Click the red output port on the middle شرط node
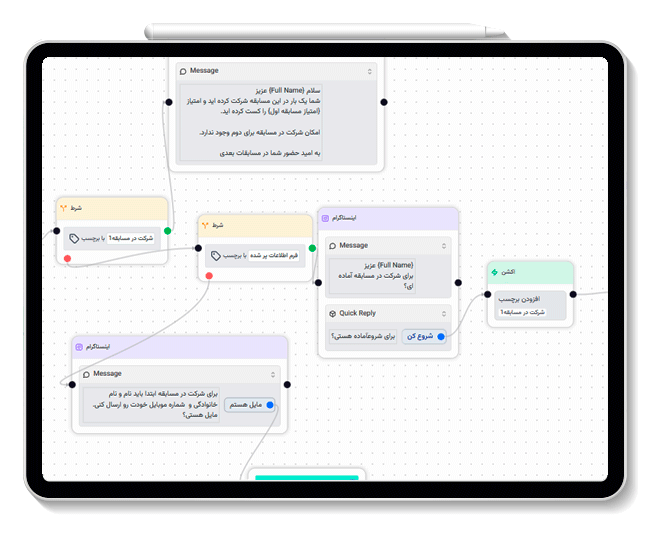650x535 pixels. (210, 276)
